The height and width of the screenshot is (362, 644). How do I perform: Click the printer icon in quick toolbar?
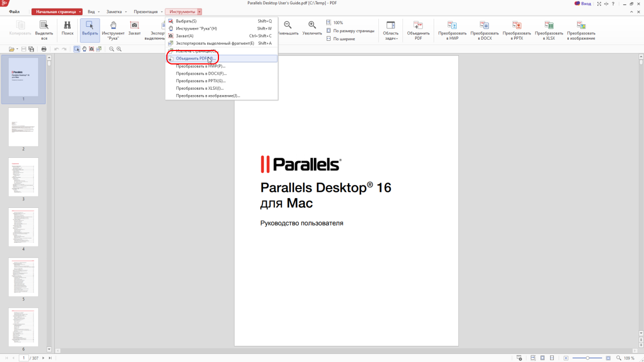coord(43,49)
